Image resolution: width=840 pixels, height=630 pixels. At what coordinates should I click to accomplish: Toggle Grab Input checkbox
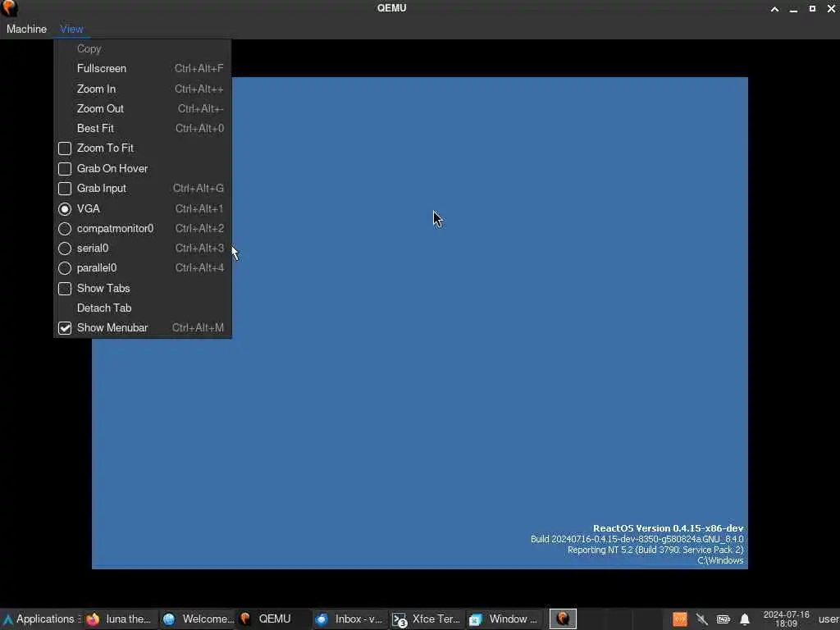click(65, 189)
